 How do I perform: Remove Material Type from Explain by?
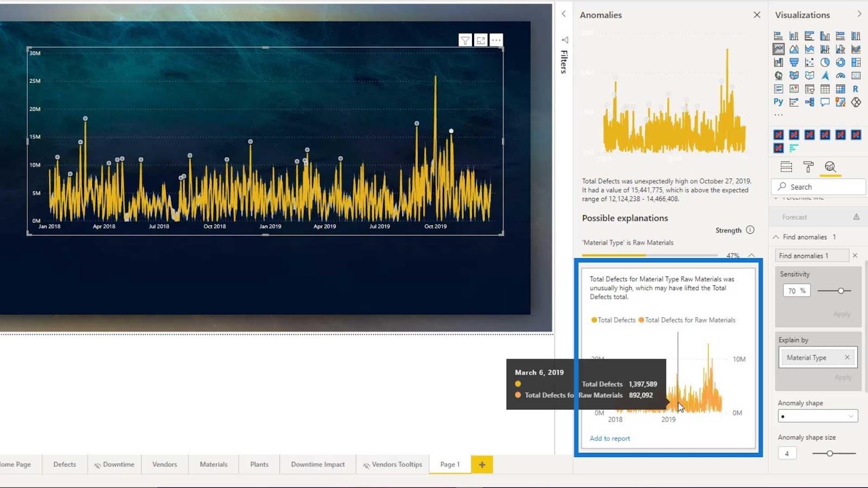(847, 357)
